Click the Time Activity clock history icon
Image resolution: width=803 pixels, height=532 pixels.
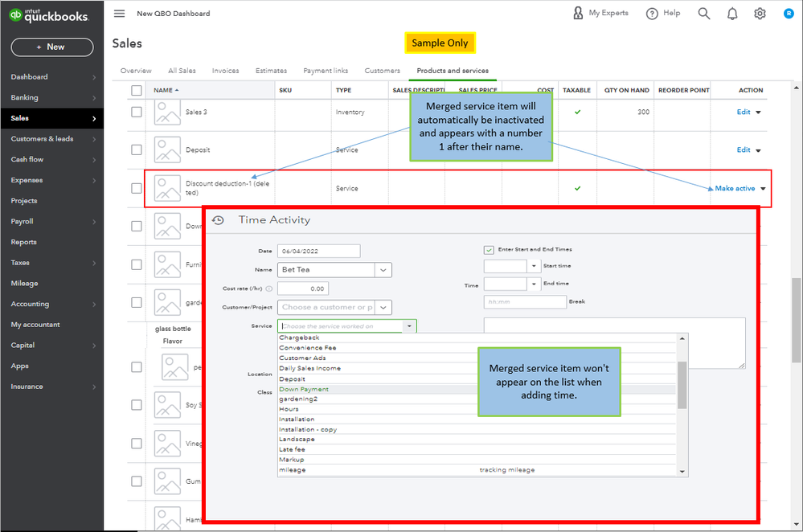(218, 220)
